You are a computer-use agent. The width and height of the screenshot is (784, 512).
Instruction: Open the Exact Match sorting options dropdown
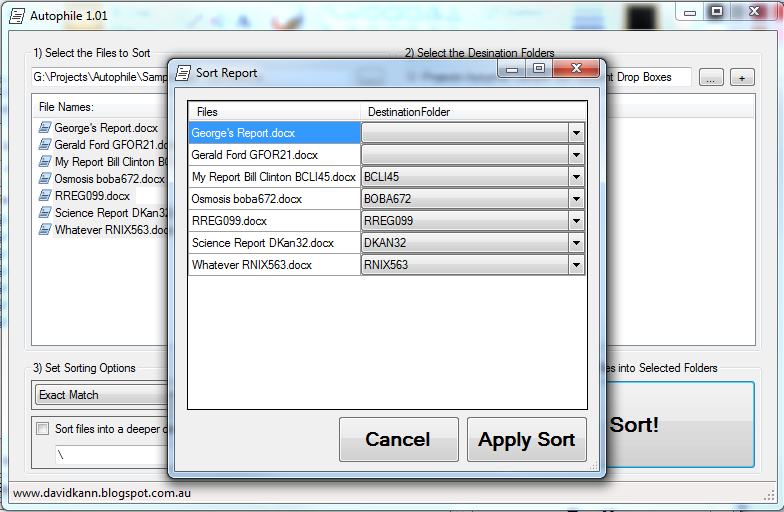[102, 395]
